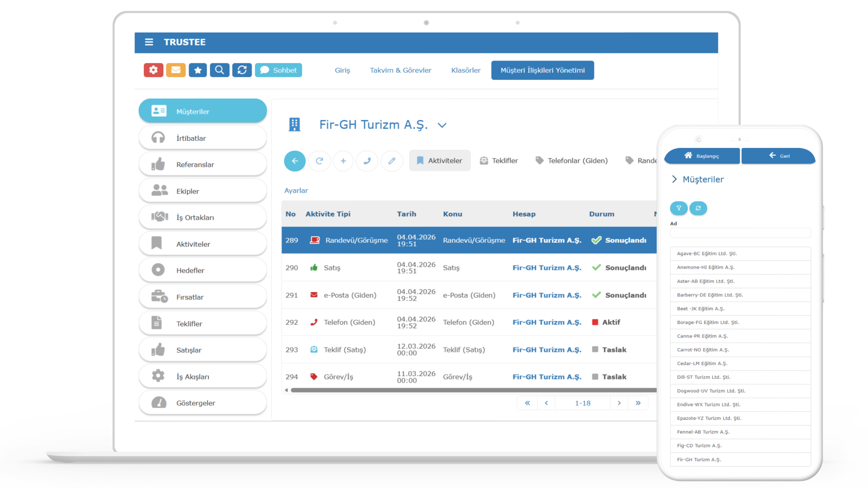Open the Takvim & Görevler menu
Screen dimensions: 868x488
[400, 70]
